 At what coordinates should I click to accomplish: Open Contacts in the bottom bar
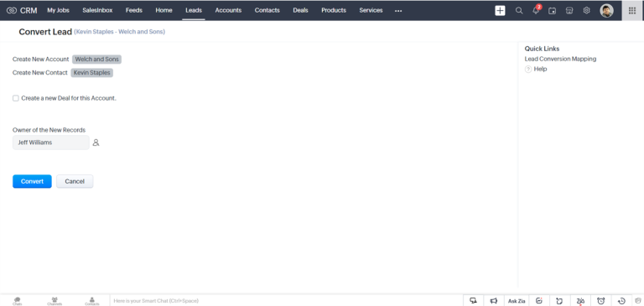[92, 301]
